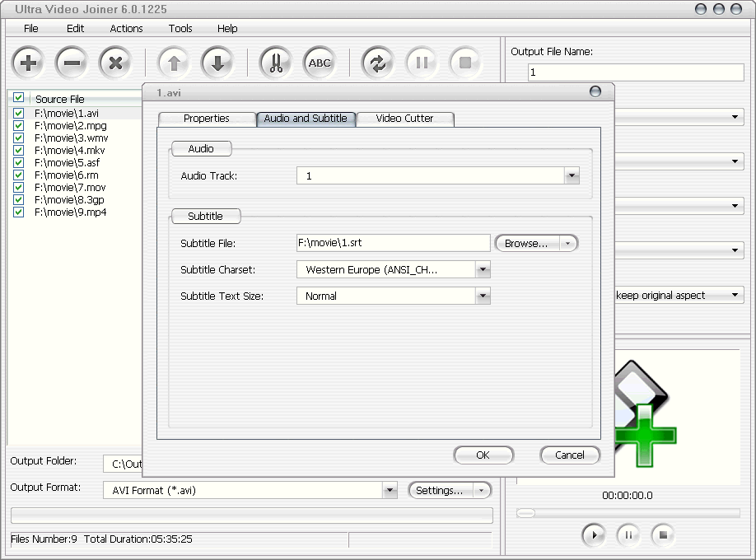Select the Move Down arrow icon
Image resolution: width=756 pixels, height=560 pixels.
point(217,62)
